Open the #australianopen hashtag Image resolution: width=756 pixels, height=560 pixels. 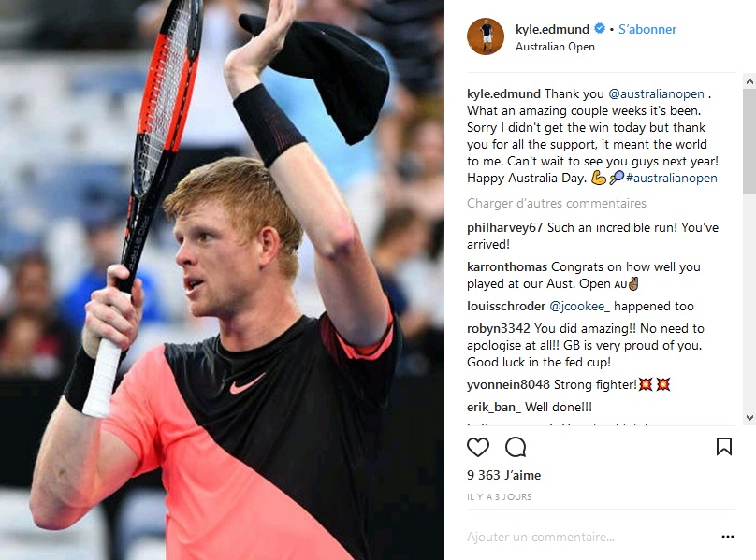[x=671, y=179]
